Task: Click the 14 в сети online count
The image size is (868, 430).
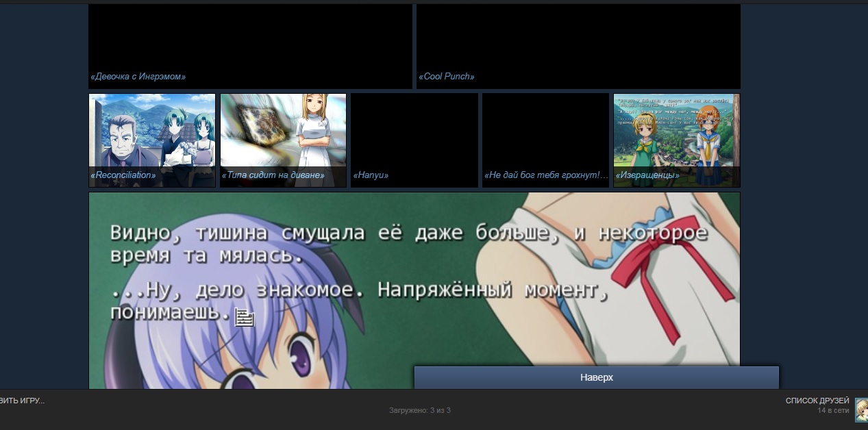Action: point(833,410)
